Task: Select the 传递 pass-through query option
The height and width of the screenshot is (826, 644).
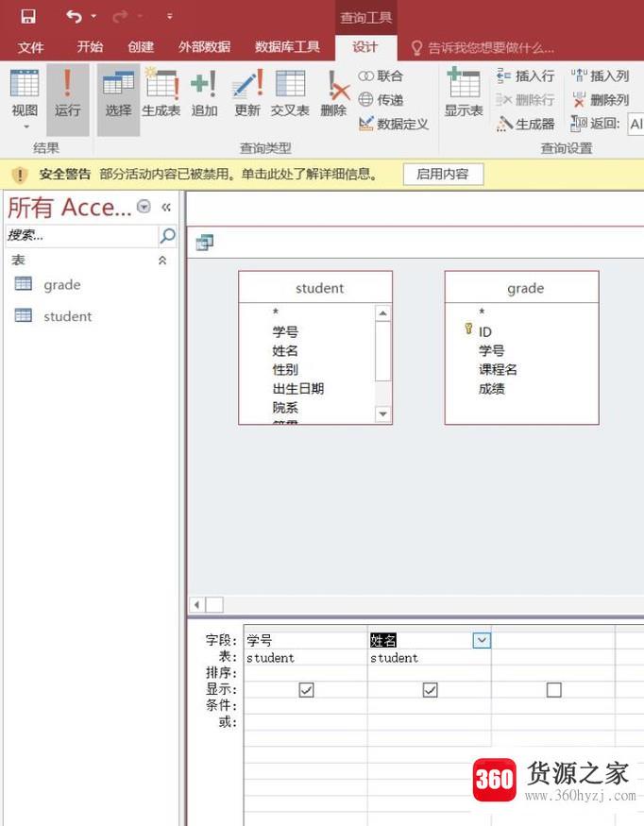Action: point(381,99)
